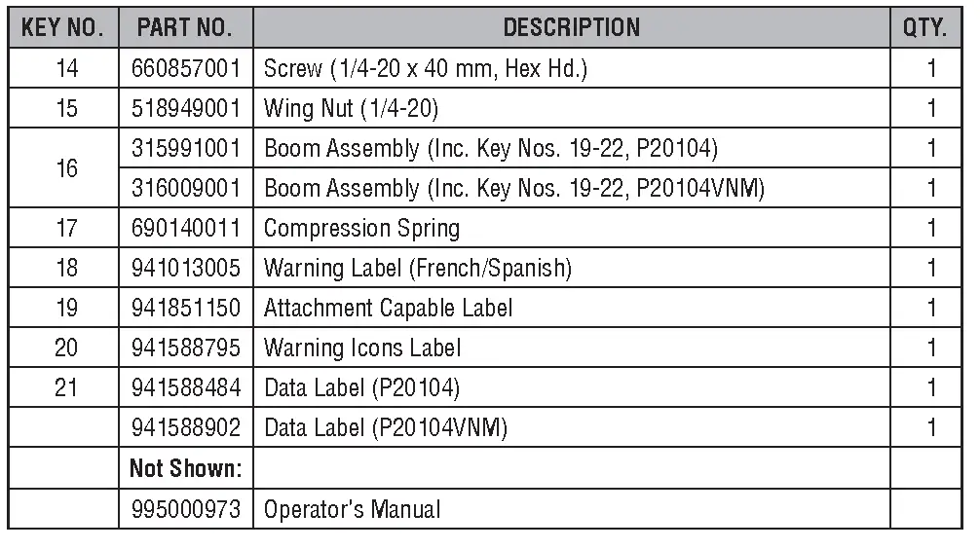This screenshot has width=980, height=550.
Task: Click the QTY. column header
Action: coord(924,27)
